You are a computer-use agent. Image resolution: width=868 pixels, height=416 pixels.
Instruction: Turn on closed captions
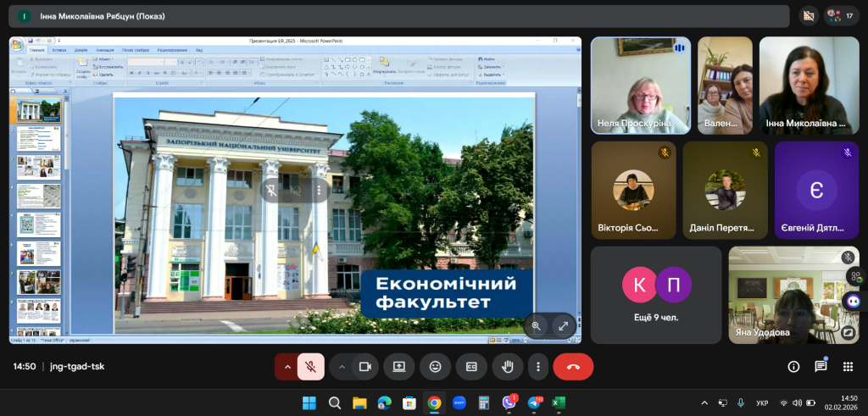pos(471,366)
